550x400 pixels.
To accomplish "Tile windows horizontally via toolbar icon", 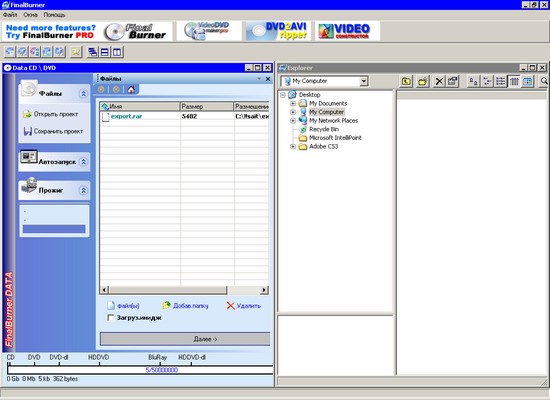I will pyautogui.click(x=105, y=52).
